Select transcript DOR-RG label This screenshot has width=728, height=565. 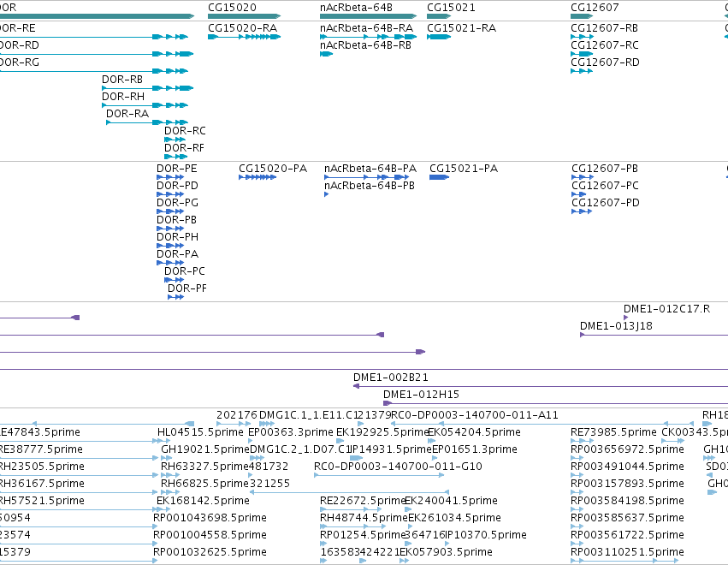(x=20, y=62)
